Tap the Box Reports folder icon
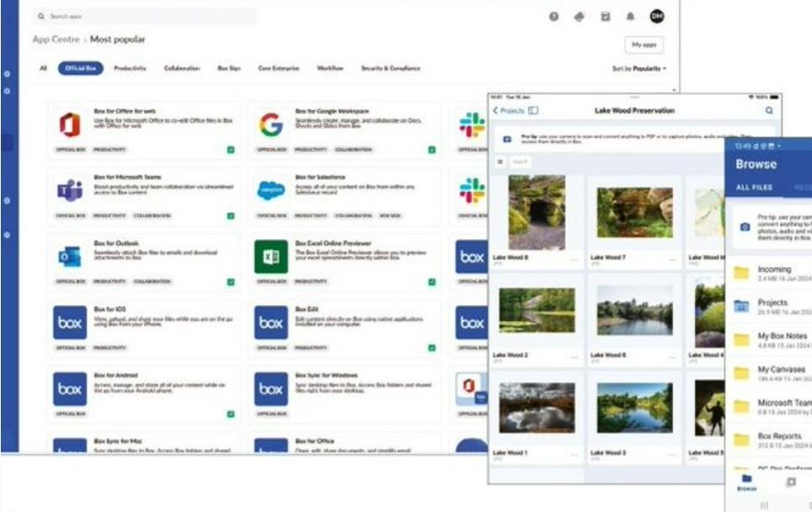 [741, 440]
